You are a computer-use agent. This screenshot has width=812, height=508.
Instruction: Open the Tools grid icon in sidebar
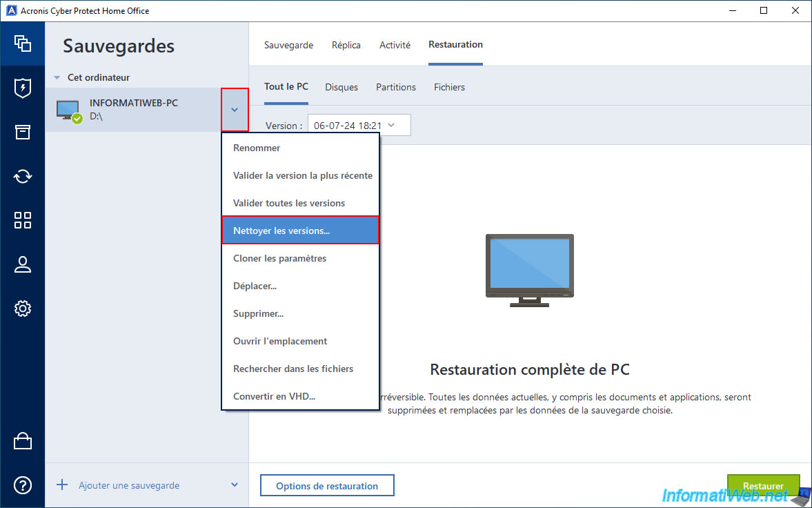[23, 220]
